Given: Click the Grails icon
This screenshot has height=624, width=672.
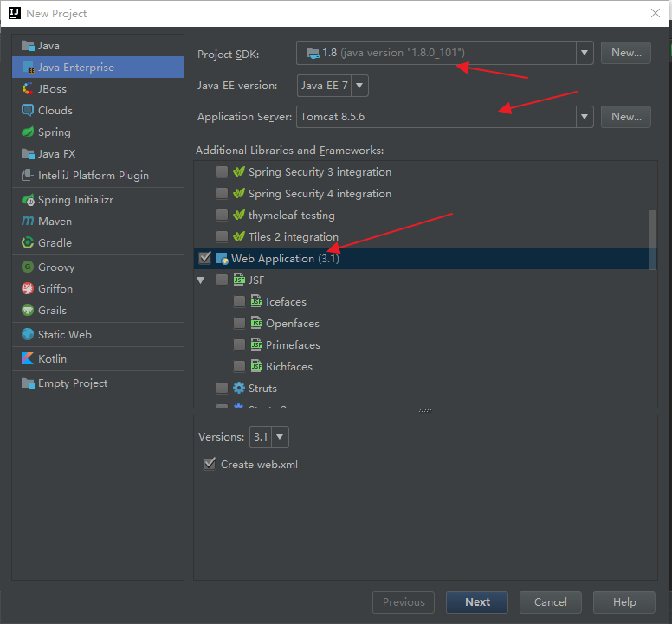Looking at the screenshot, I should (x=28, y=310).
